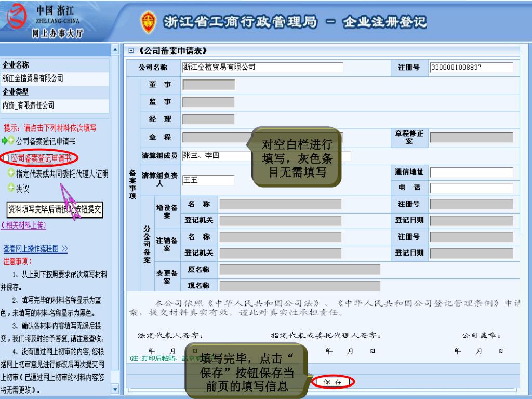Click down arrow of left panel scrollbar

tap(115, 389)
